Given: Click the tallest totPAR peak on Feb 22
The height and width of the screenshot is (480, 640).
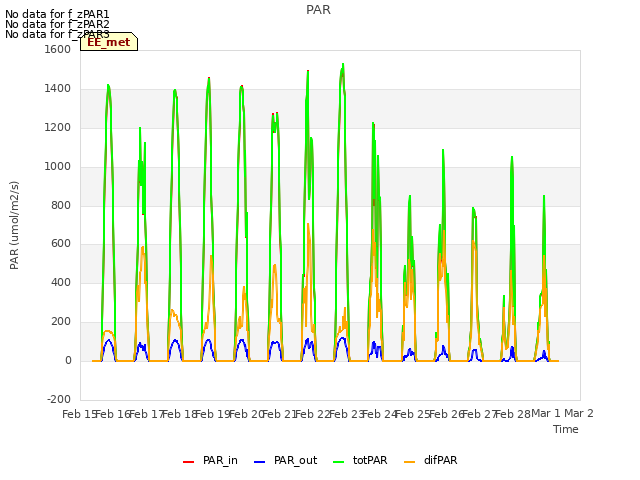Looking at the screenshot, I should [x=343, y=65].
